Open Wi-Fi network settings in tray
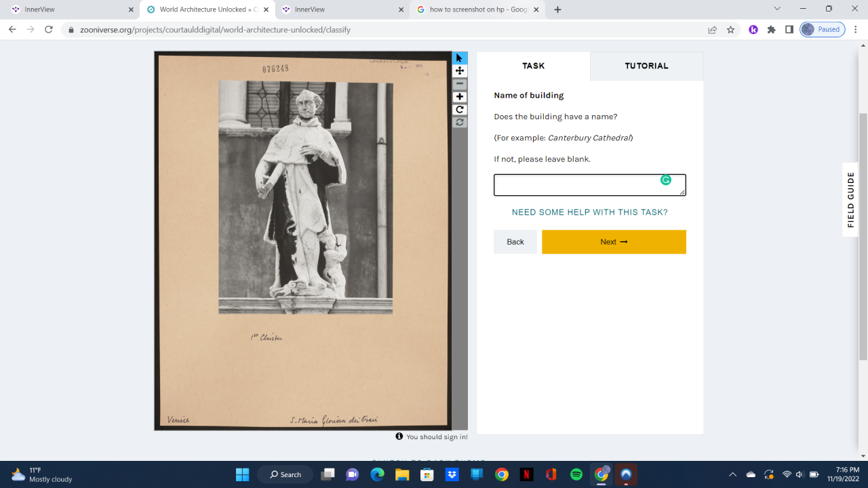The width and height of the screenshot is (868, 488). click(x=787, y=474)
